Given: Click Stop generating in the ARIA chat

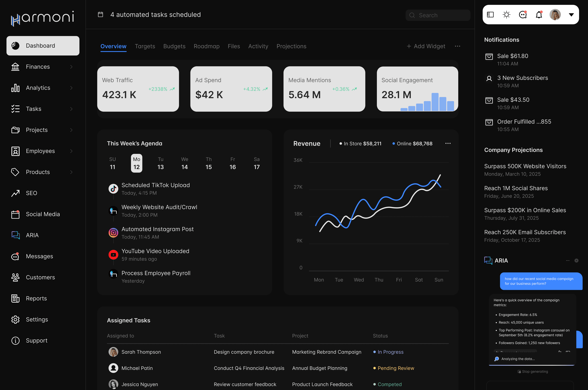Looking at the screenshot, I should (x=533, y=371).
